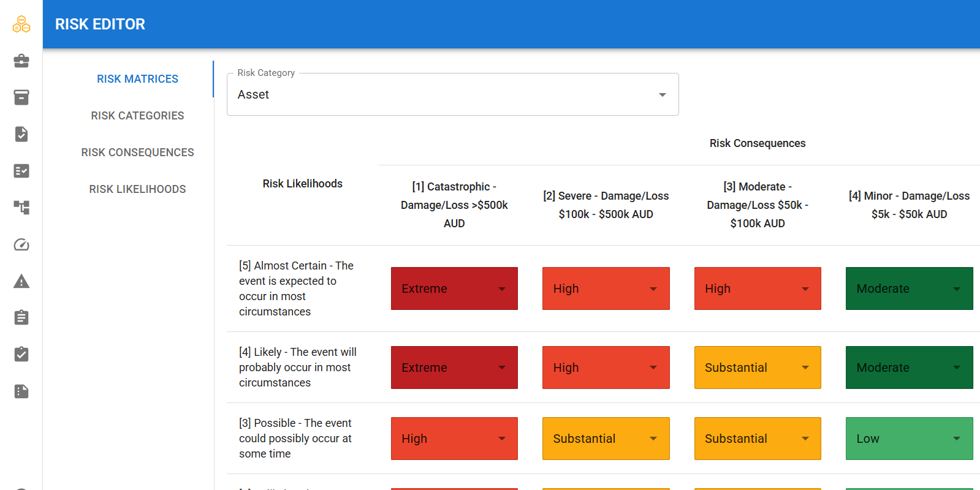Select the Risk Matrices tab
Screen dimensions: 980x490
137,79
